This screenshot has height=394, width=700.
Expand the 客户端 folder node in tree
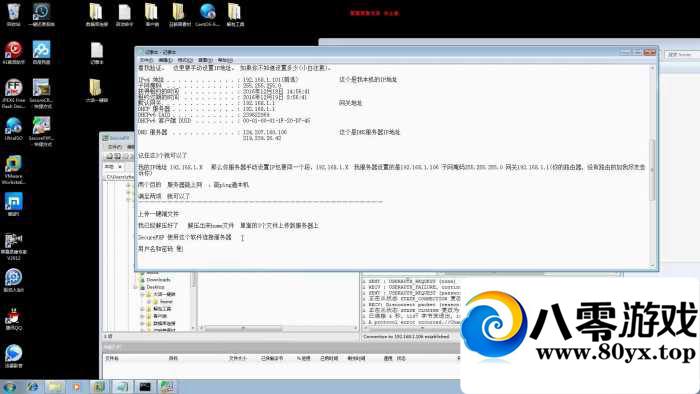click(x=143, y=316)
